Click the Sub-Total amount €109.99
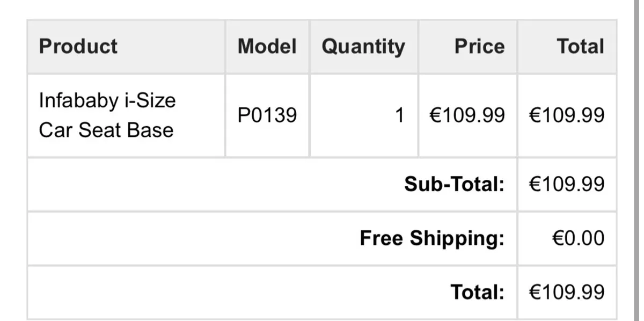The image size is (644, 321). [x=567, y=184]
